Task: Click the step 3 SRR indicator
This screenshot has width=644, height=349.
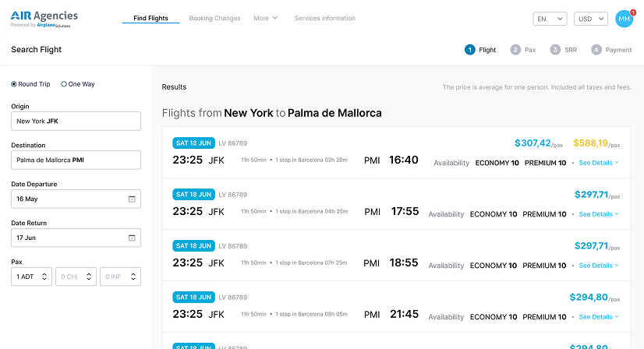Action: [x=563, y=50]
